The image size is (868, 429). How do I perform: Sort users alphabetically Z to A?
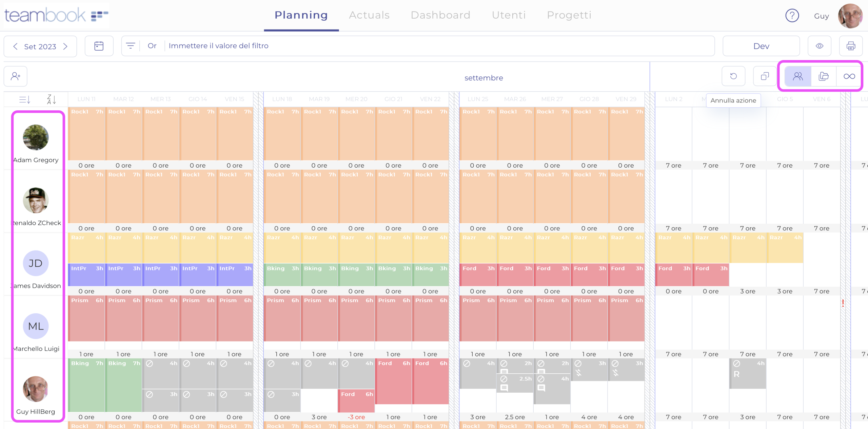[51, 99]
